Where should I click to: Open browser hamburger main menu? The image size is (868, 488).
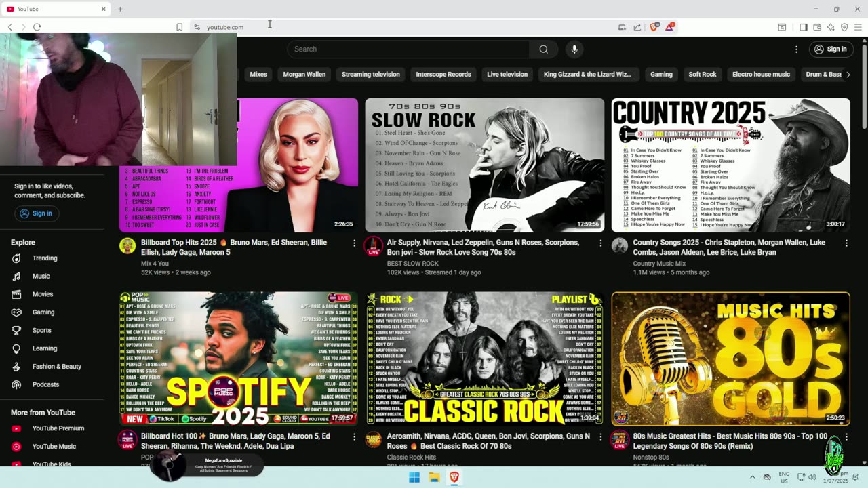[x=858, y=27]
